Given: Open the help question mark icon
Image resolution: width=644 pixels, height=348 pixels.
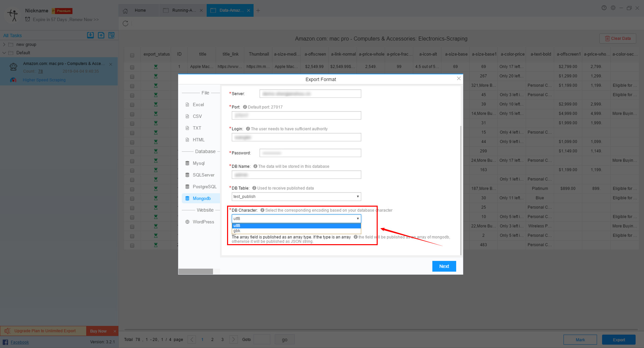Looking at the screenshot, I should click(x=604, y=8).
